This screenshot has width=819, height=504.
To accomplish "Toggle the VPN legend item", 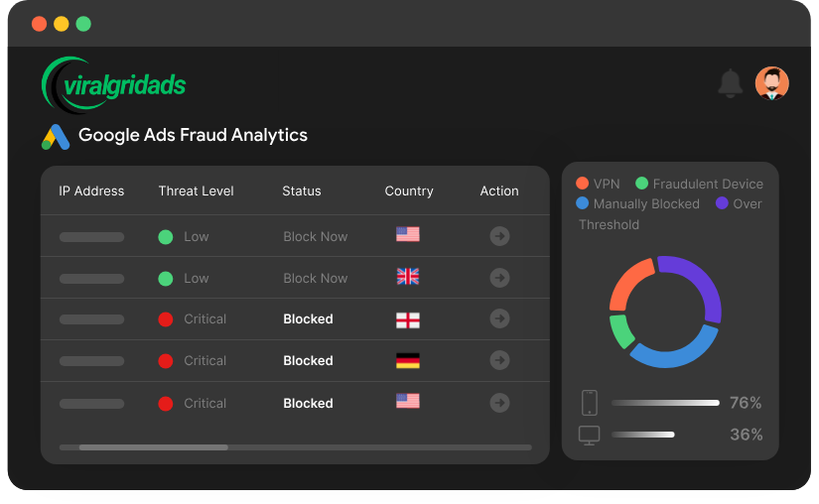I will point(598,184).
